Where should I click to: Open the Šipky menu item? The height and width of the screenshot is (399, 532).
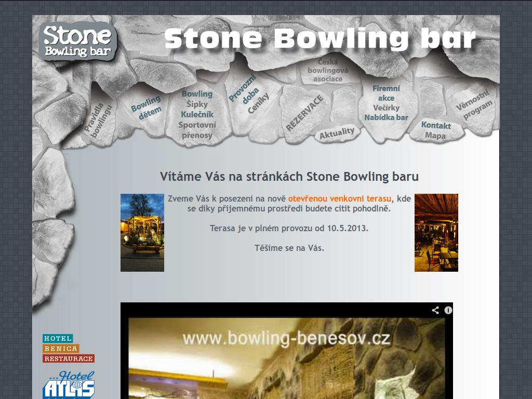pyautogui.click(x=197, y=104)
